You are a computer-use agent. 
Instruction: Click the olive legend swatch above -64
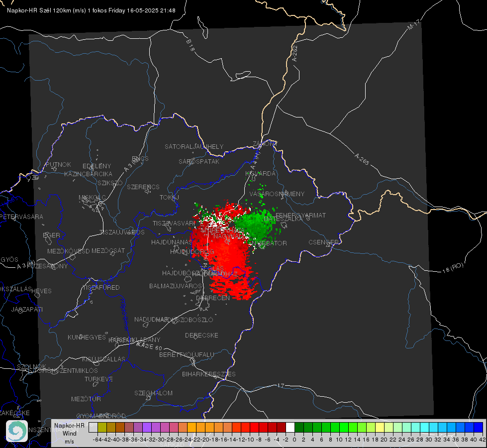pos(102,427)
